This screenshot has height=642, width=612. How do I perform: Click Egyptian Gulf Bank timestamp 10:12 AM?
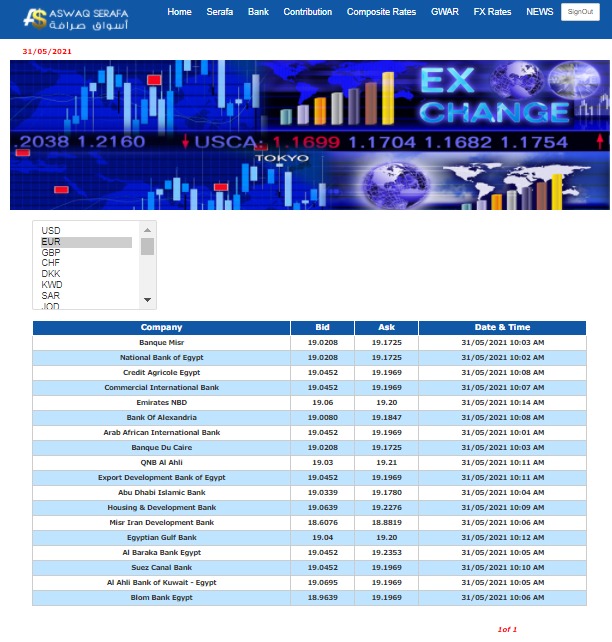click(503, 538)
